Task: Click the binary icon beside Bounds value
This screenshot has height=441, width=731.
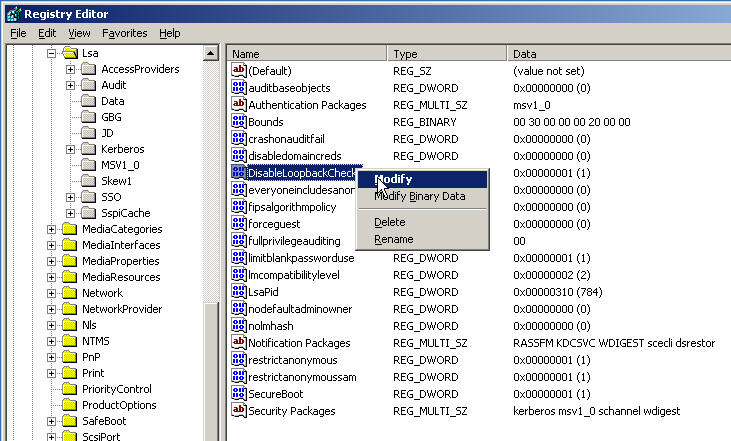Action: click(239, 122)
